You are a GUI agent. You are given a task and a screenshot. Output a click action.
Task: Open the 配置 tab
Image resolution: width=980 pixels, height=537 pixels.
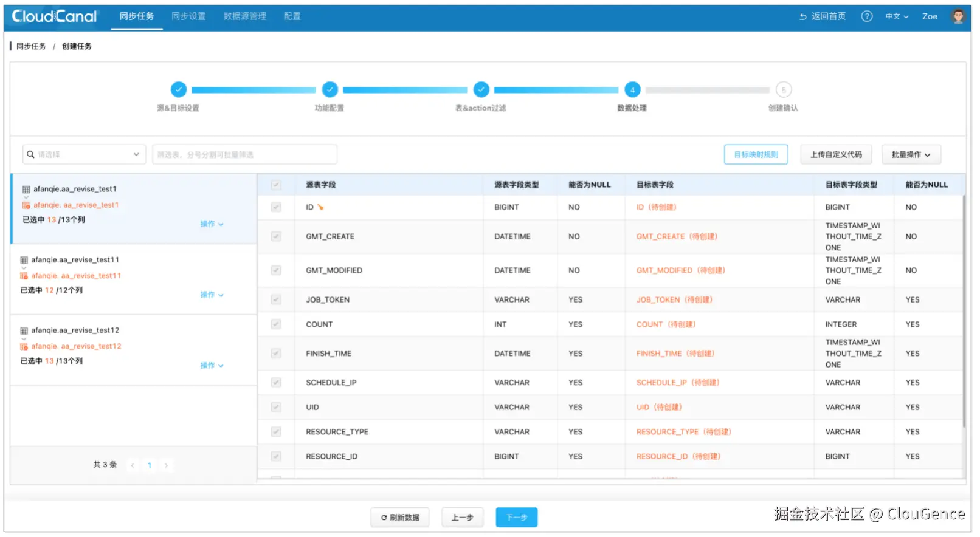coord(292,16)
